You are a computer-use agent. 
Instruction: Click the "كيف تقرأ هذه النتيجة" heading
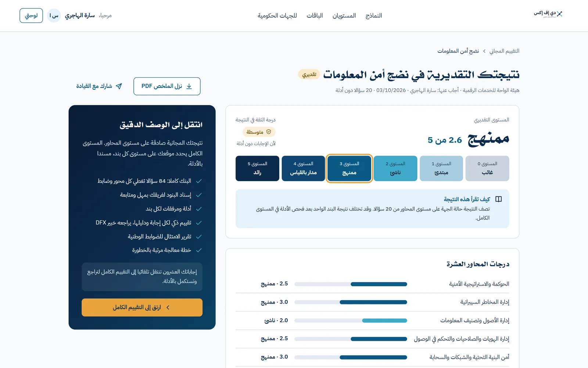[x=467, y=199]
